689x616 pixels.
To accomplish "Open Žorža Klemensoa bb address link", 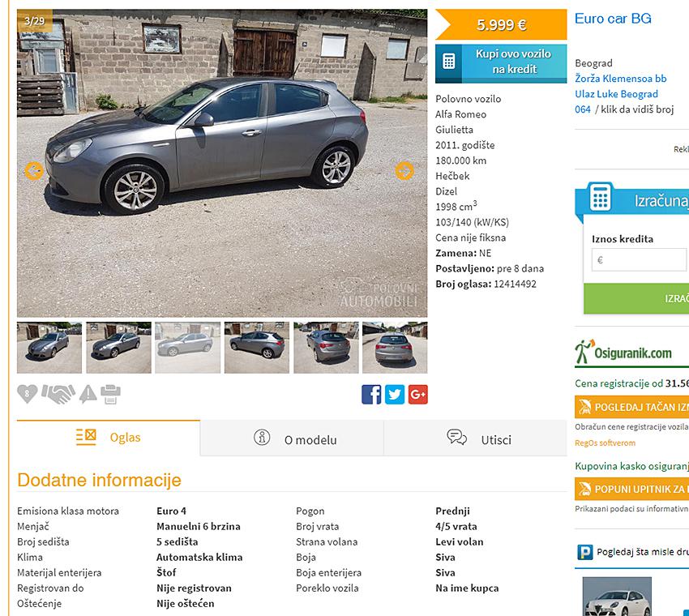I will click(620, 79).
